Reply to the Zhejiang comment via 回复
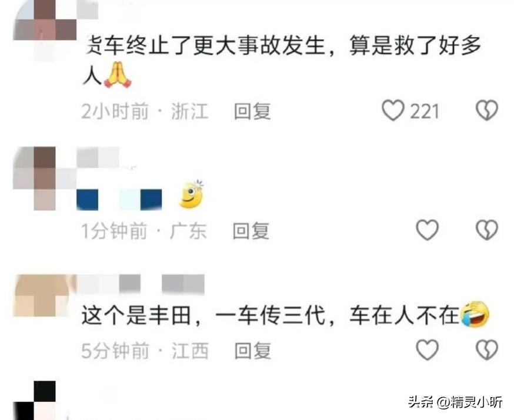The image size is (514, 420). pyautogui.click(x=252, y=111)
